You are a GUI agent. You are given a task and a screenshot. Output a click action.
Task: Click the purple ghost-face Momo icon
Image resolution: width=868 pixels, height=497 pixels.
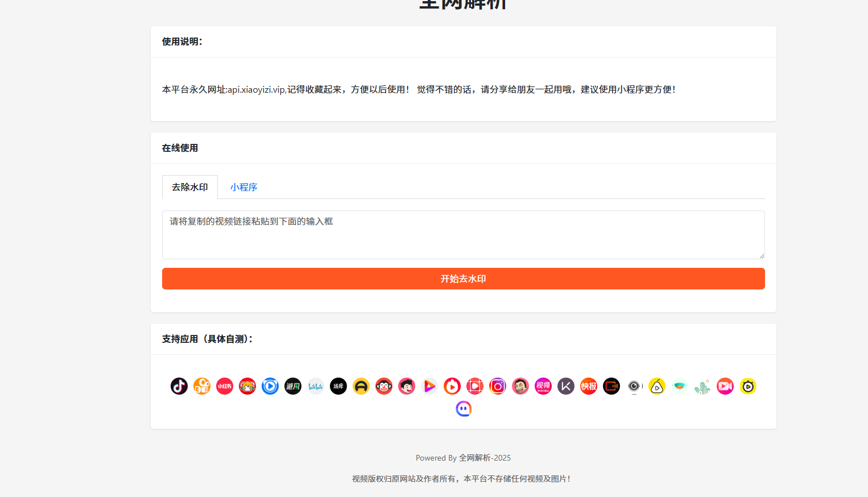tap(464, 409)
